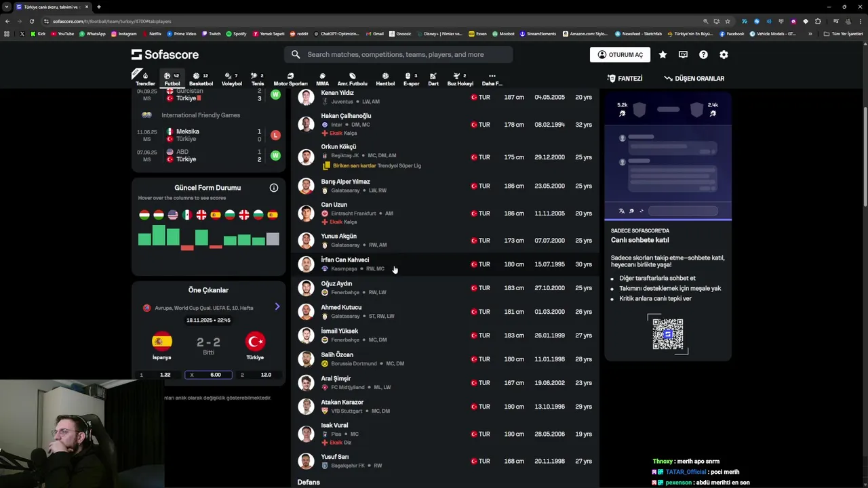Switch to Hentbol tab
Image resolution: width=868 pixels, height=488 pixels.
pos(385,79)
